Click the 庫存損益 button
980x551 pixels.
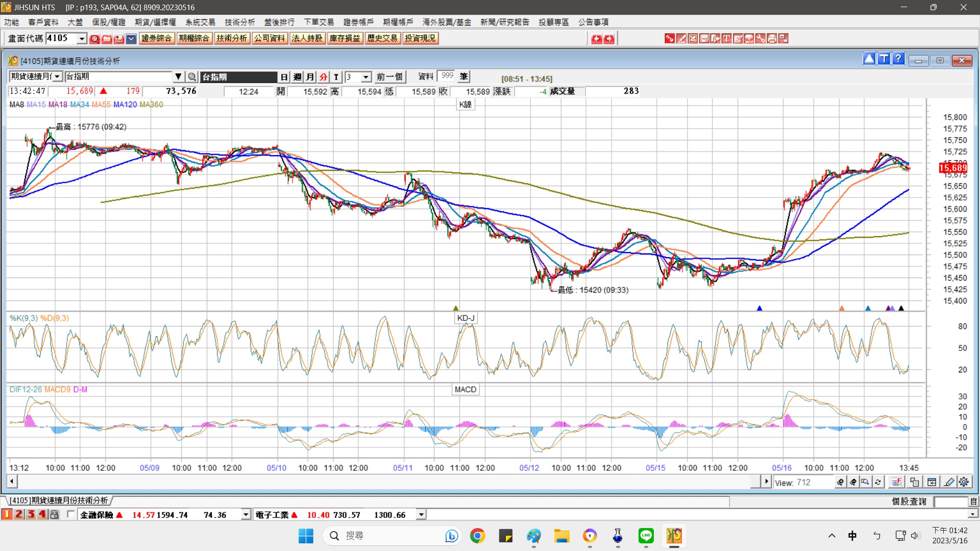[345, 38]
